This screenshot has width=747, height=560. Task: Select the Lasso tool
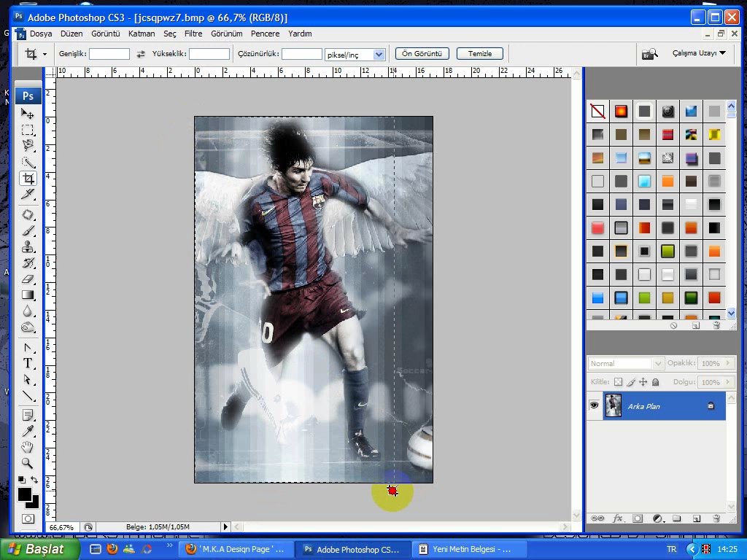click(x=28, y=146)
